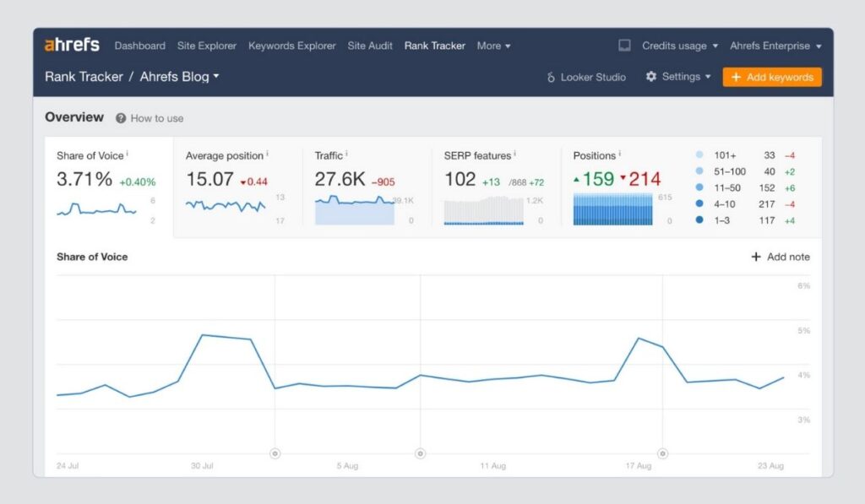This screenshot has width=865, height=504.
Task: Open Site Explorer
Action: [x=206, y=46]
